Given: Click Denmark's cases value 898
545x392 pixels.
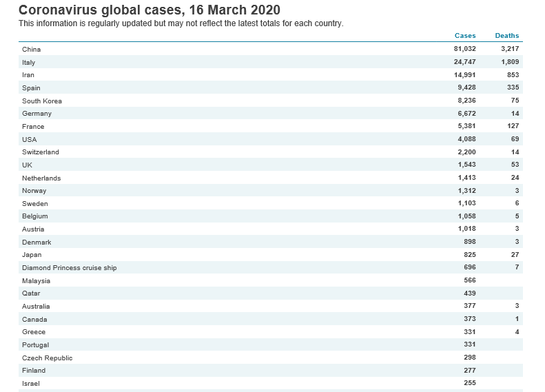Looking at the screenshot, I should click(470, 242).
